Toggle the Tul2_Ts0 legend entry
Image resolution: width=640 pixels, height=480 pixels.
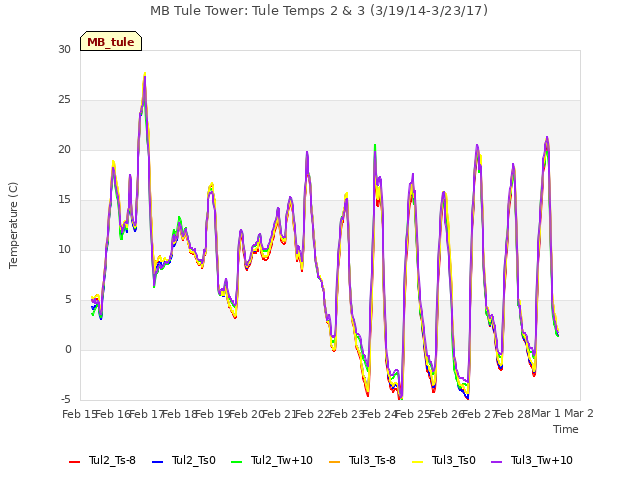(184, 460)
